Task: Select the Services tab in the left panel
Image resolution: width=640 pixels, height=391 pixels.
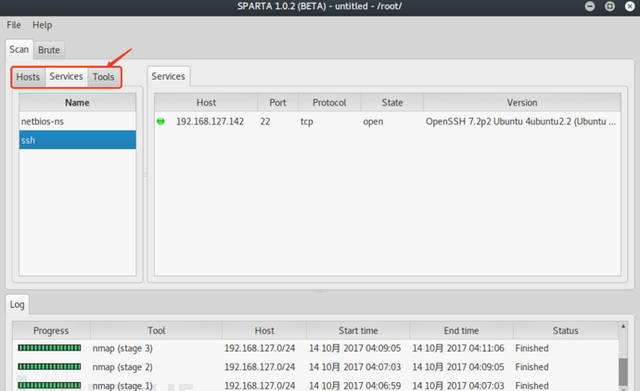Action: [x=66, y=76]
